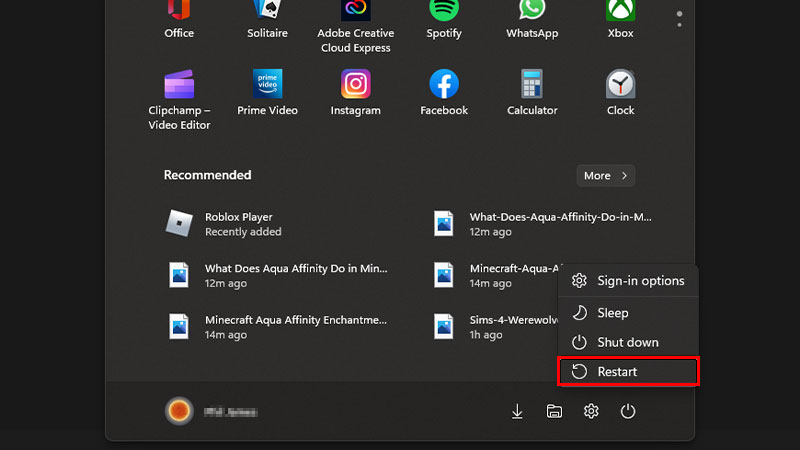Click the Power button icon
This screenshot has height=450, width=800.
pyautogui.click(x=628, y=411)
